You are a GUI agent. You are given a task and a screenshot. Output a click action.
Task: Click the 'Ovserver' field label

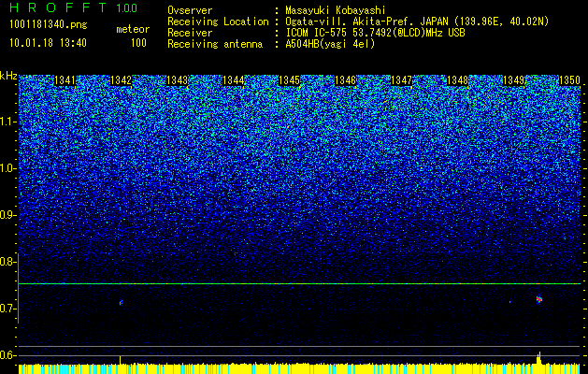click(190, 10)
